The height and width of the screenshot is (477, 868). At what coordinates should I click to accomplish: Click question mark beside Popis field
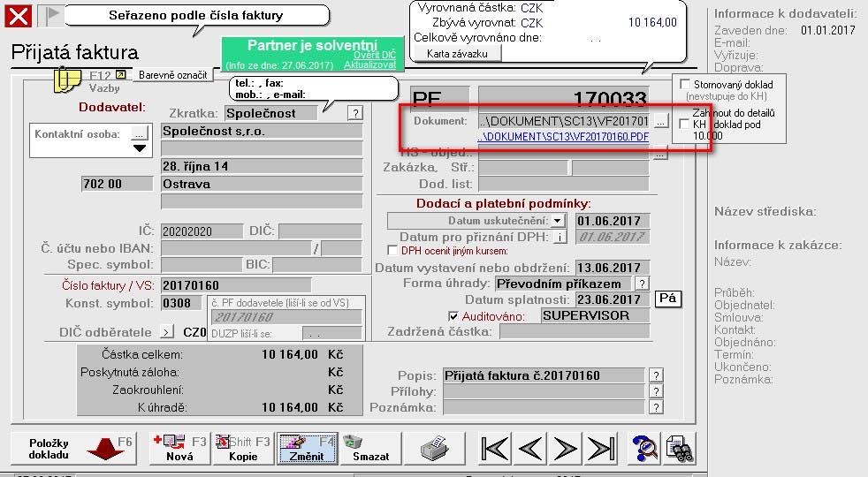(656, 375)
